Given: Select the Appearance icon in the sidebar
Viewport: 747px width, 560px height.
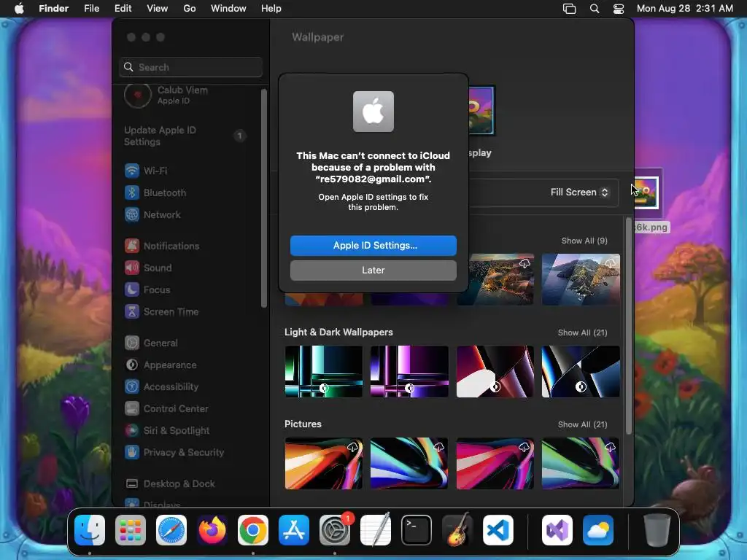Looking at the screenshot, I should point(132,365).
